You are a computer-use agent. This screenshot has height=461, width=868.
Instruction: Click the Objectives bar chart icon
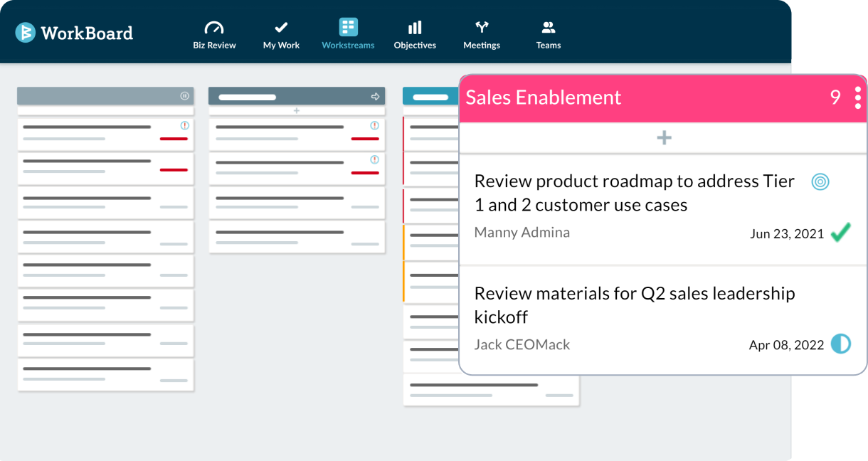(x=415, y=27)
